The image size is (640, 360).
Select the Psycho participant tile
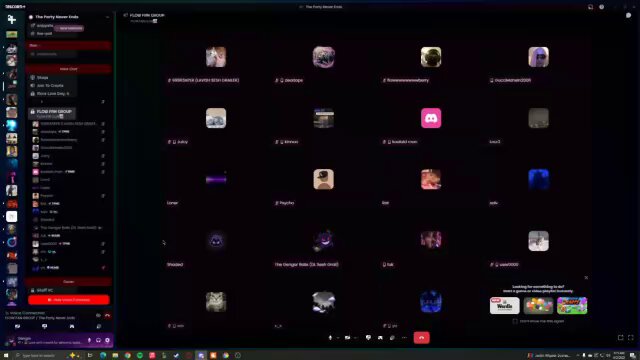324,180
